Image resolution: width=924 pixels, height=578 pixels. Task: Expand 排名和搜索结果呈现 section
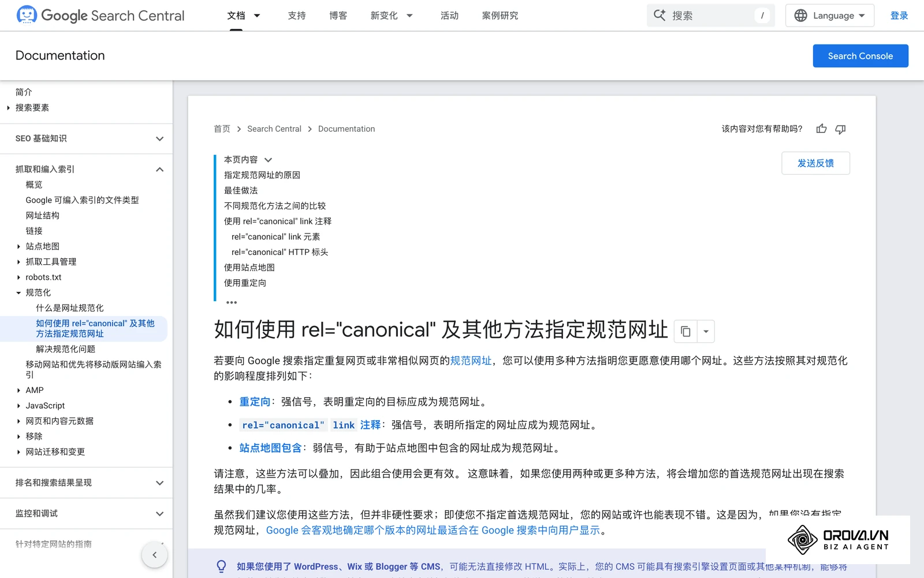click(x=160, y=483)
